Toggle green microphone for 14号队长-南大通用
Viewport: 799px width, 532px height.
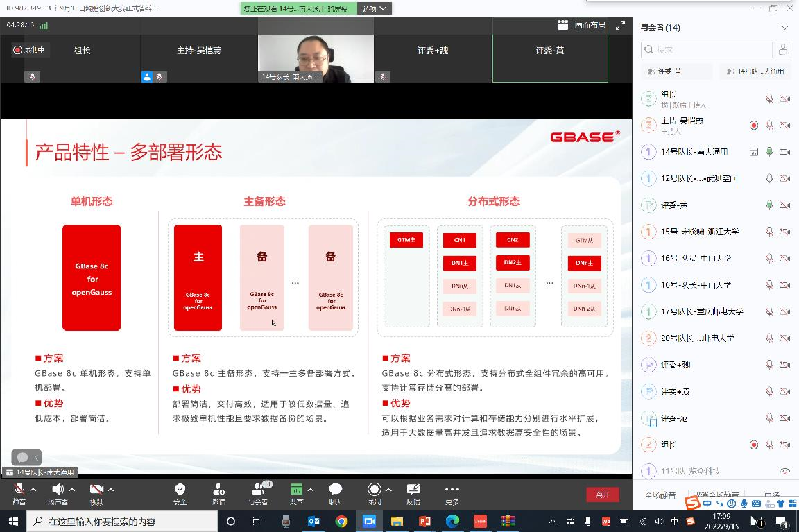coord(769,152)
